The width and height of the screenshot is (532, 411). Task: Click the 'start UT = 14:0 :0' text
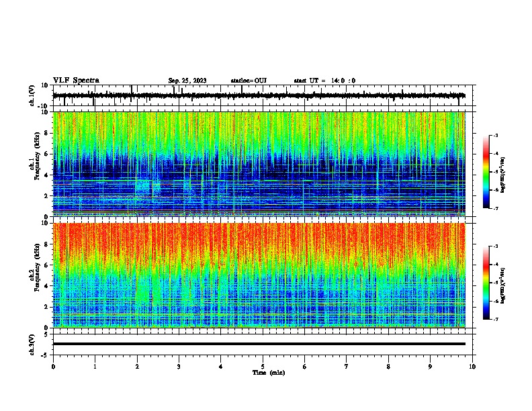pyautogui.click(x=324, y=81)
